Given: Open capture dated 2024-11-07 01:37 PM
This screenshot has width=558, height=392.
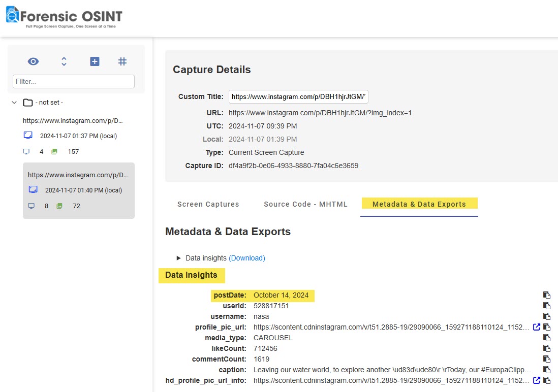Looking at the screenshot, I should [78, 136].
